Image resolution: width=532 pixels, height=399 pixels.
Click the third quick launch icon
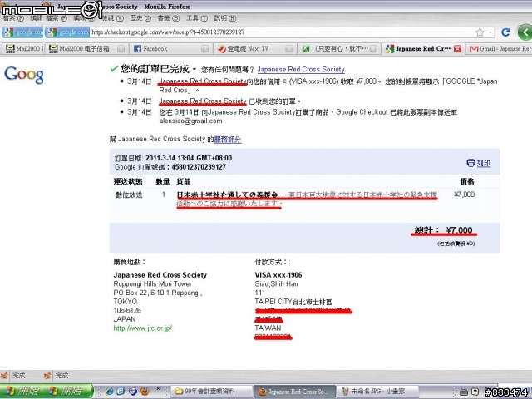coord(133,392)
